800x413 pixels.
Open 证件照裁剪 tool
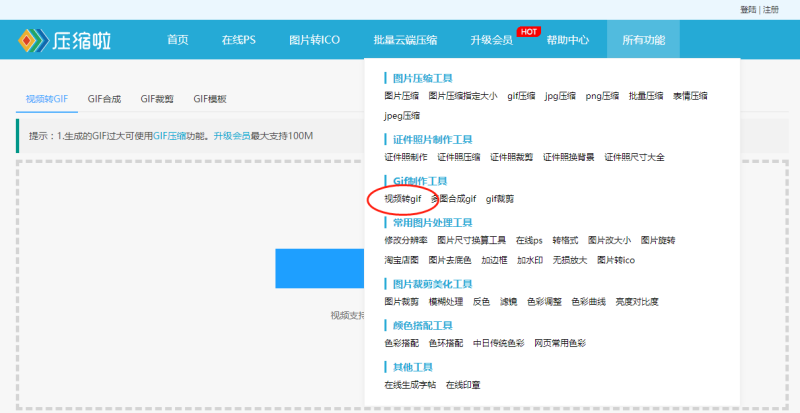pos(512,157)
